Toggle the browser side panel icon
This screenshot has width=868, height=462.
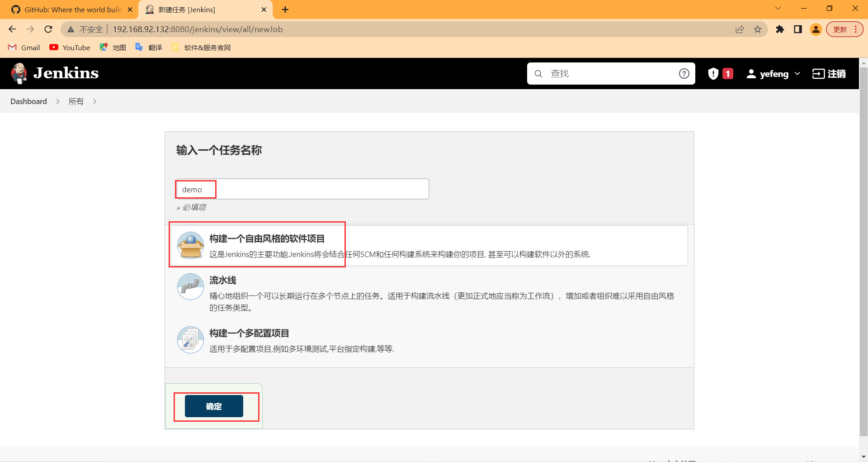click(x=798, y=29)
